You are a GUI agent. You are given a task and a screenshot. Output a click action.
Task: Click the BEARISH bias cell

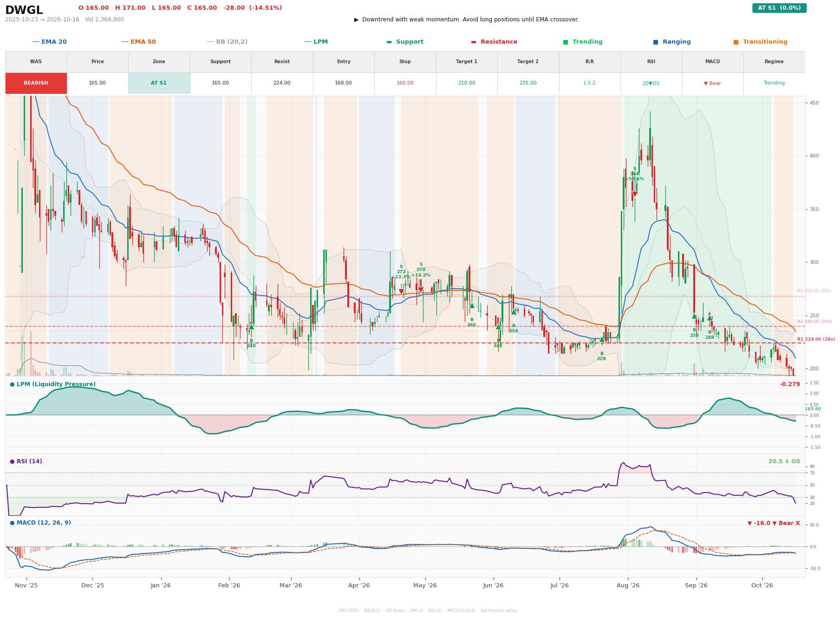point(36,83)
